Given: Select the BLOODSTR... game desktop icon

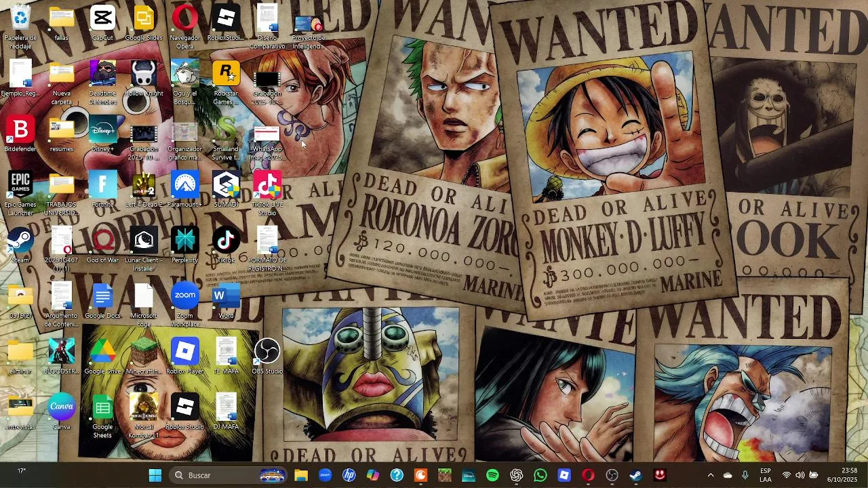Looking at the screenshot, I should click(x=62, y=357).
